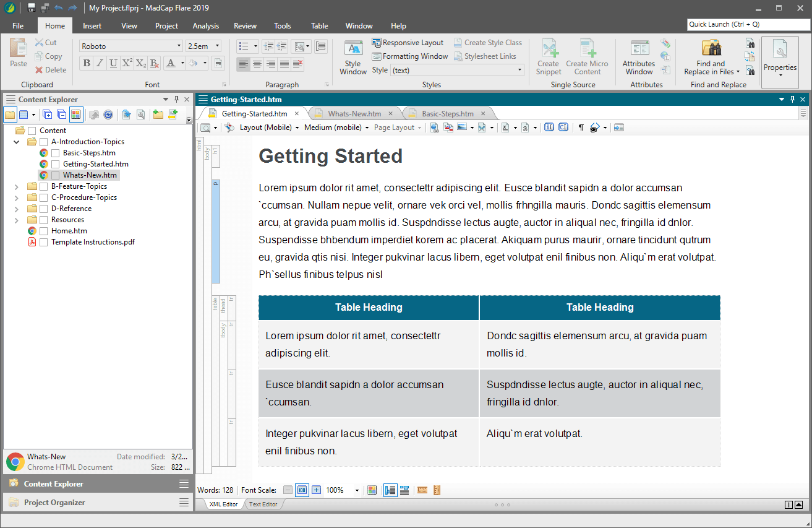Click the font scale decrease minus button

click(288, 490)
